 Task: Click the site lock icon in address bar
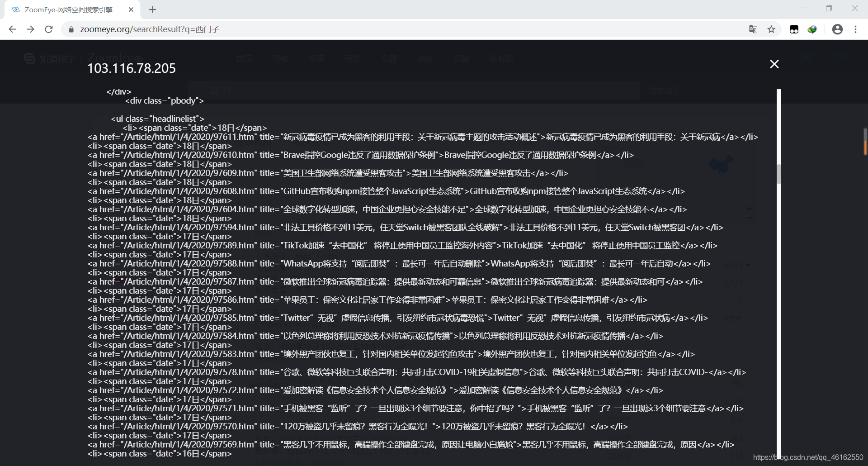coord(71,29)
